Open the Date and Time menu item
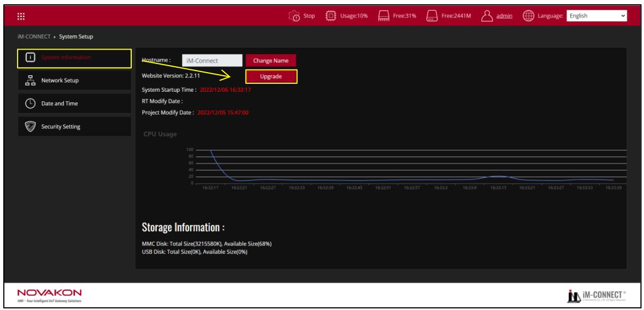This screenshot has height=310, width=644. click(74, 104)
